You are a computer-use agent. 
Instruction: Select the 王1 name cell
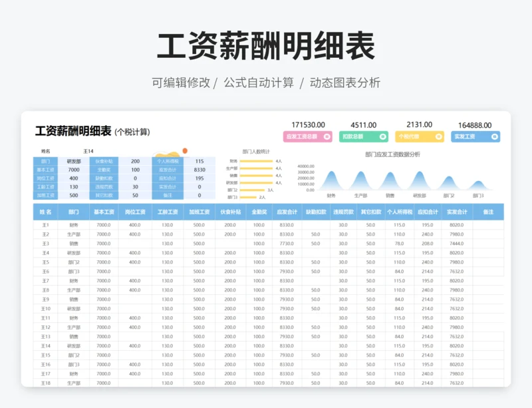(45, 225)
